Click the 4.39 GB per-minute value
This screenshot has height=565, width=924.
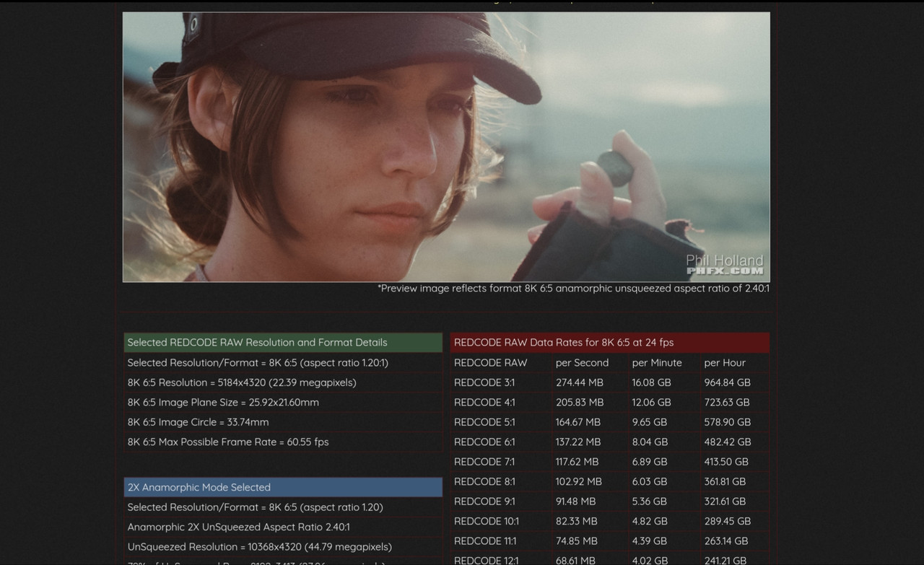[650, 541]
